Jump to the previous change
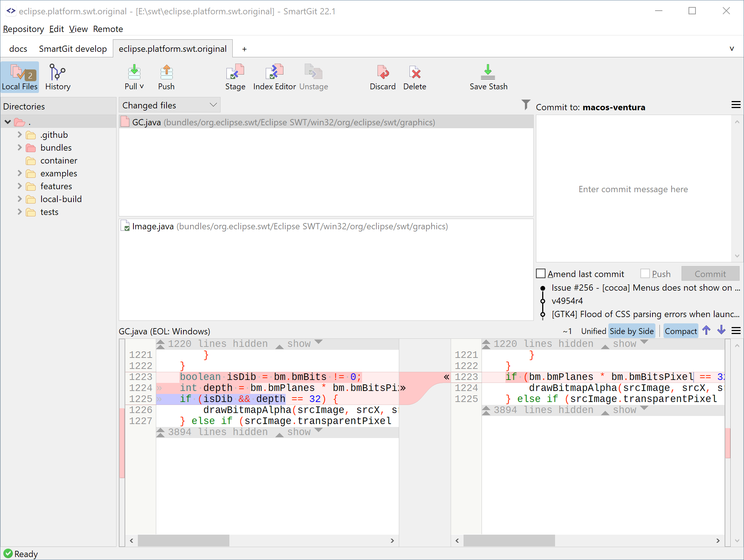744x560 pixels. [706, 330]
